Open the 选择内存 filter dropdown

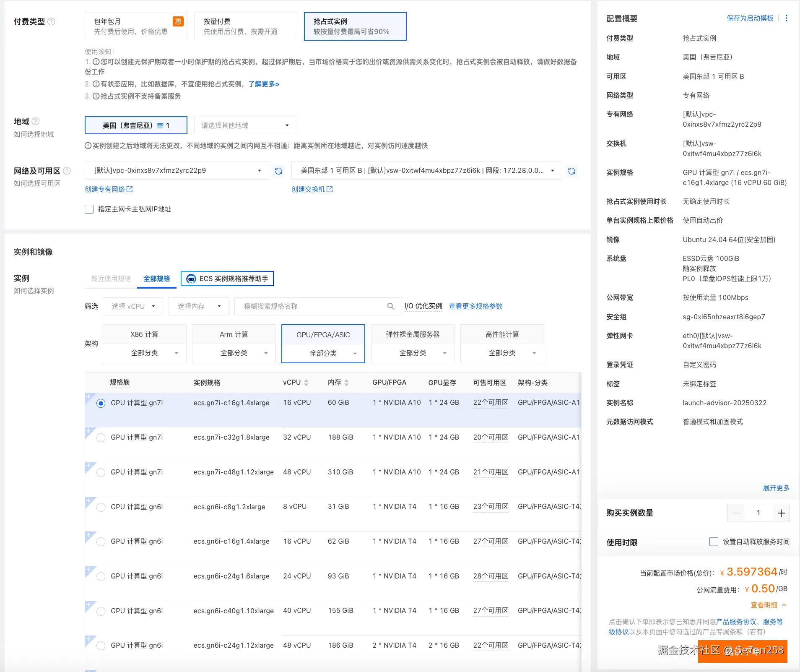(199, 306)
